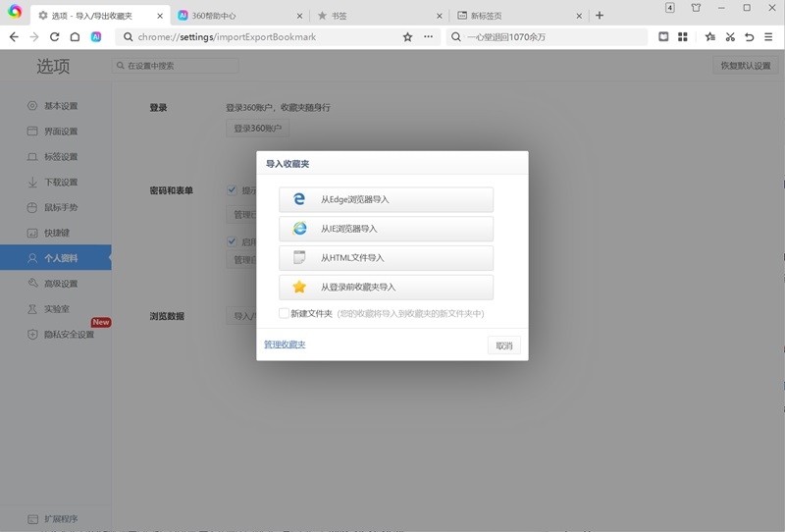Open 扩展程序 at sidebar bottom

[56, 518]
